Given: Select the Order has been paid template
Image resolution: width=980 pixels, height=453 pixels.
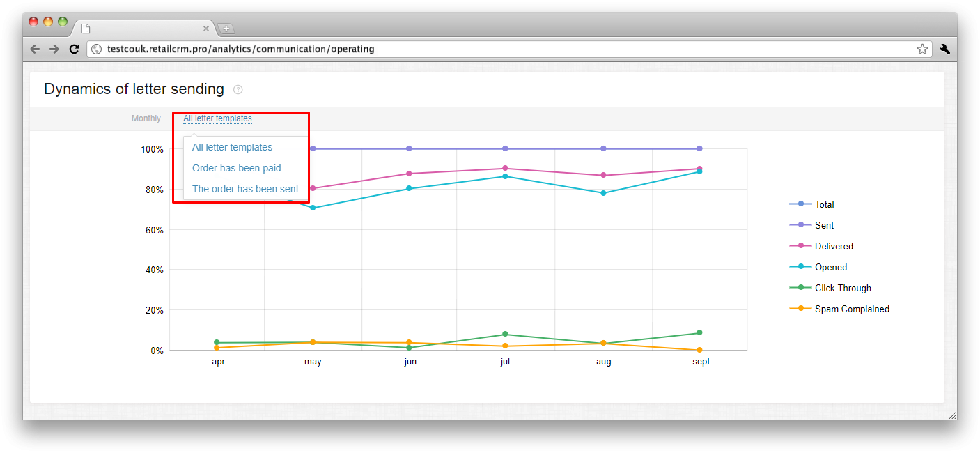Looking at the screenshot, I should tap(237, 168).
